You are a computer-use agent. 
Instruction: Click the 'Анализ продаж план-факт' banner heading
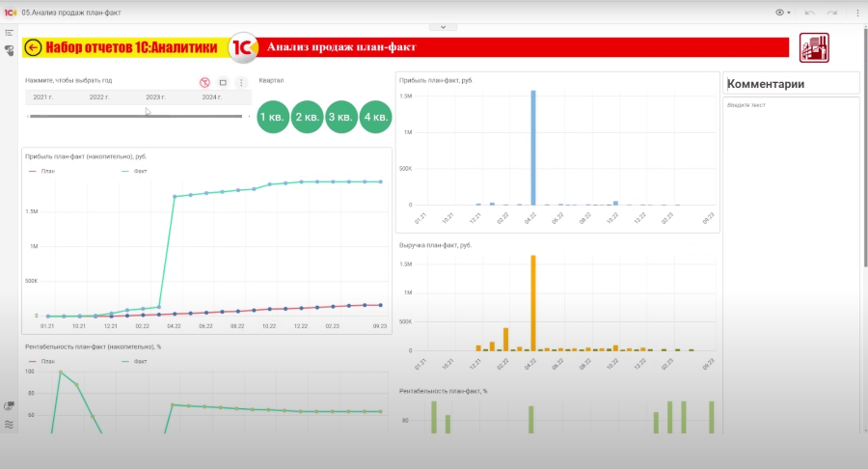[x=341, y=47]
